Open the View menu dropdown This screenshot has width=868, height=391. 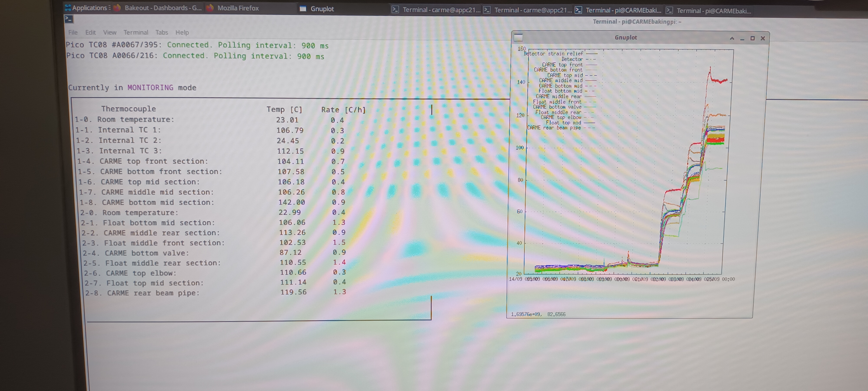click(110, 32)
